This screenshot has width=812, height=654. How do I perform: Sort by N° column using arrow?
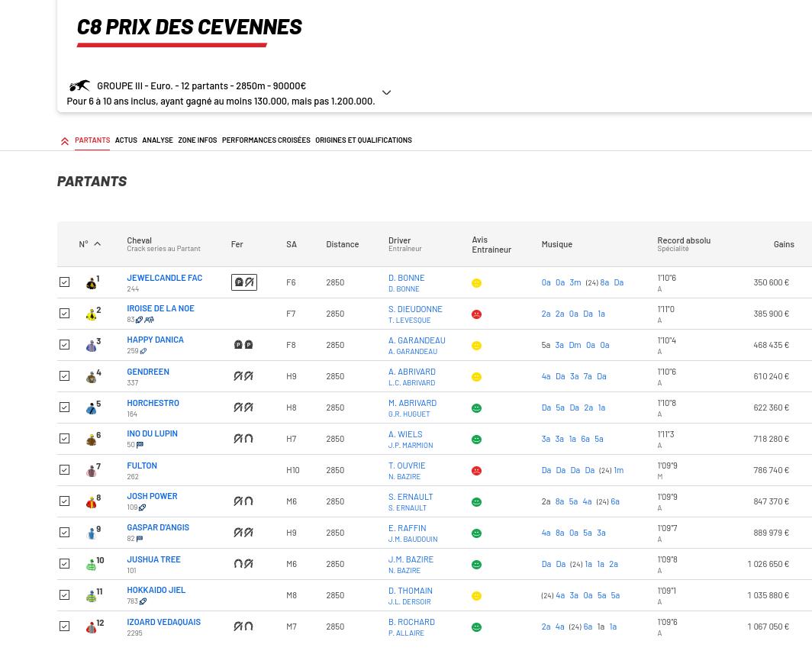point(97,244)
